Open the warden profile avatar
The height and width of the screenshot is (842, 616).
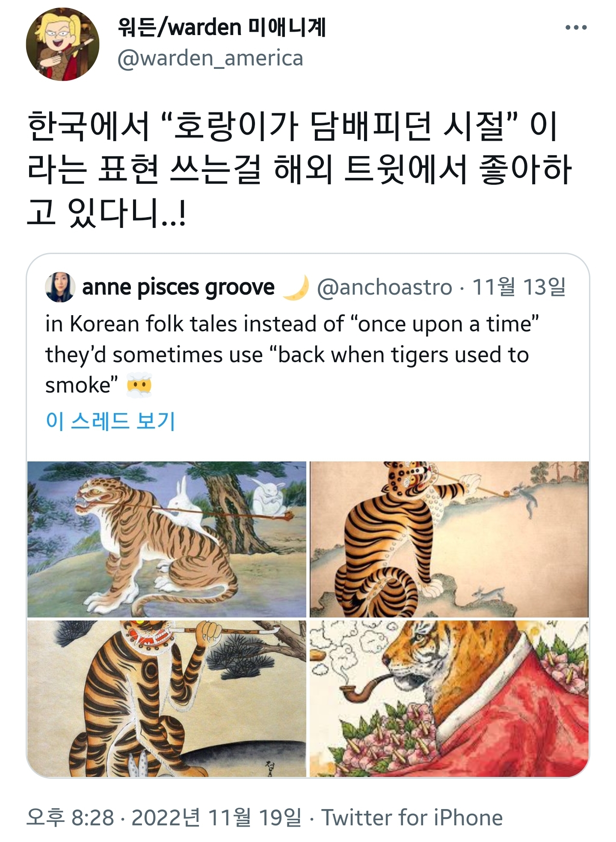[x=62, y=44]
